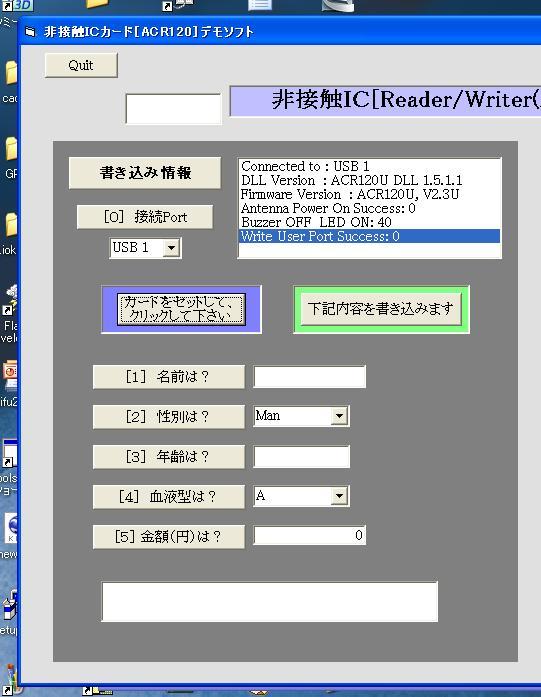Click the 書き込み情報 button
Viewport: 541px width, 697px height.
(x=145, y=173)
